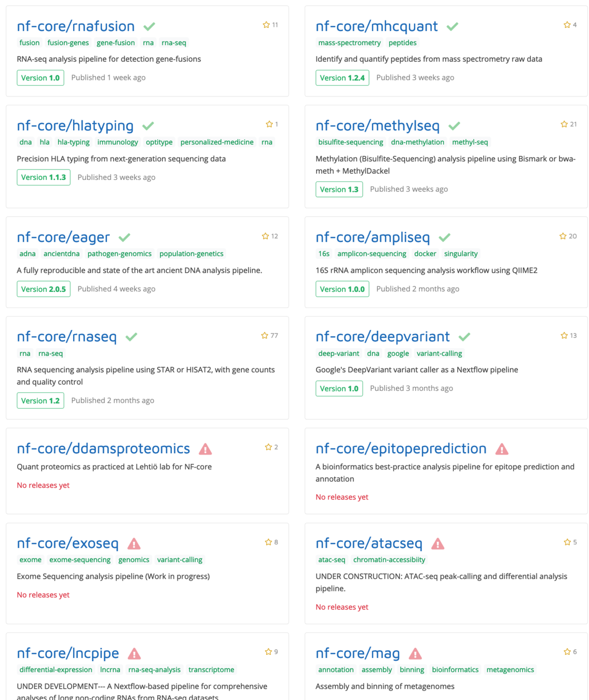
Task: Click Version 1.2 button on rnaseq card
Action: pos(40,400)
